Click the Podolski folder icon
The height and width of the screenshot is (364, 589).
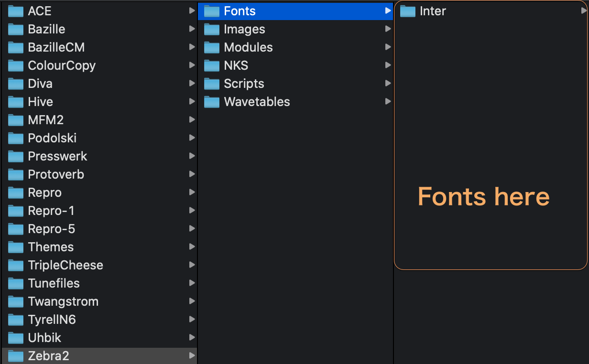[16, 138]
